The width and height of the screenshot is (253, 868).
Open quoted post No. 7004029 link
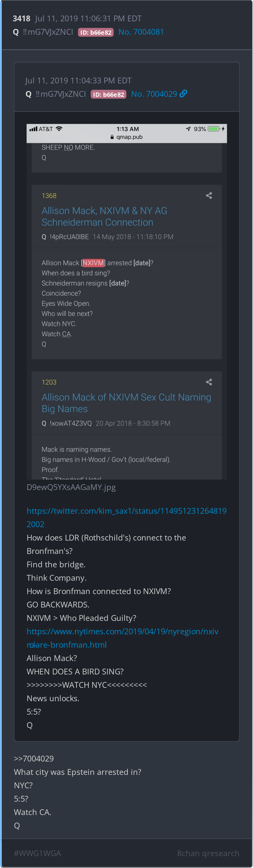(x=154, y=94)
